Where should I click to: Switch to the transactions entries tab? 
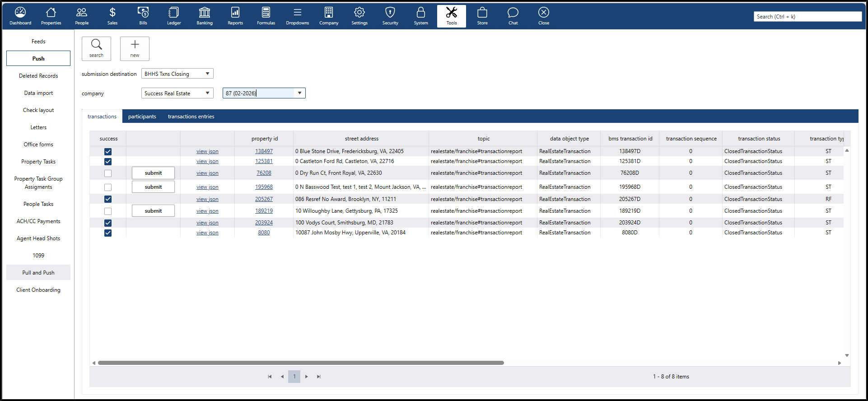click(191, 117)
